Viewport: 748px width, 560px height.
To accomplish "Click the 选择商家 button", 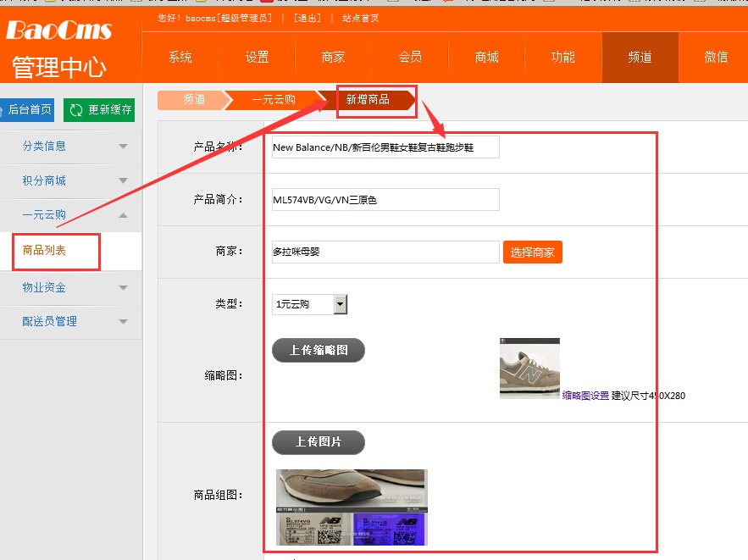I will tap(532, 252).
